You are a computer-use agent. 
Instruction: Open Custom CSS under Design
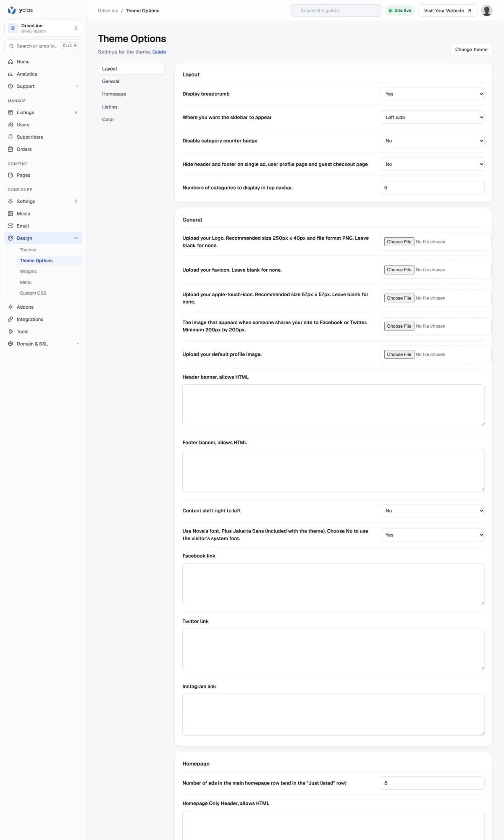click(x=49, y=294)
